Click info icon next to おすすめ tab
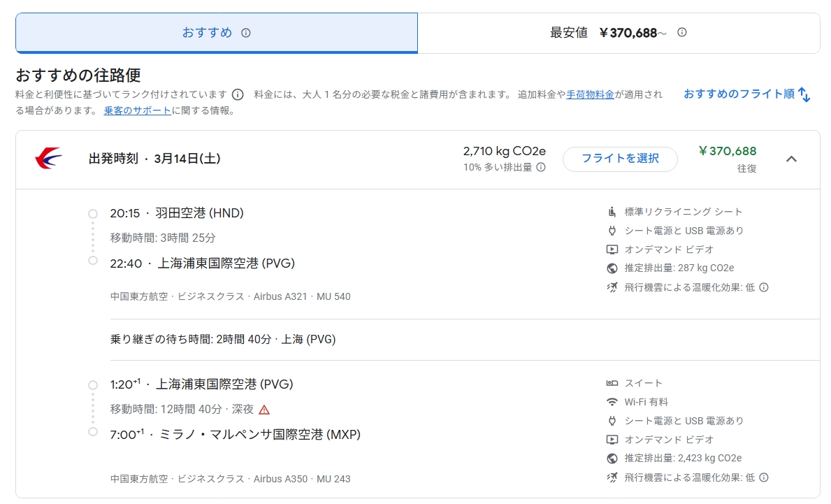Viewport: 831px width, 504px height. pyautogui.click(x=245, y=33)
